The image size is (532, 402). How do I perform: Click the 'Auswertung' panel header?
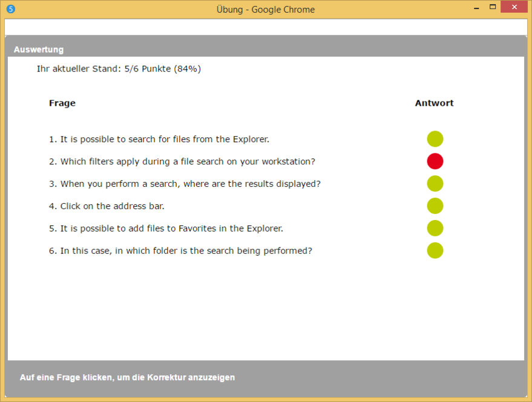coord(39,50)
